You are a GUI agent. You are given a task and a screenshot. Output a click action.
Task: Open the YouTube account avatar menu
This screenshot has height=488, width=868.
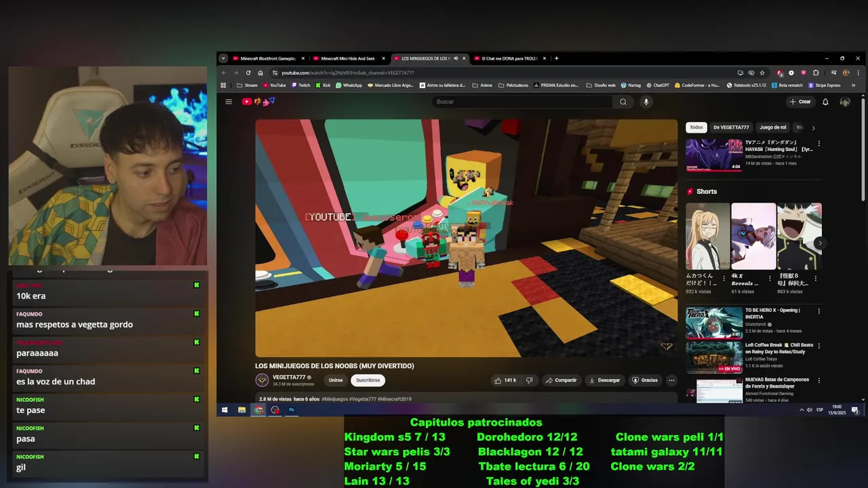(845, 102)
